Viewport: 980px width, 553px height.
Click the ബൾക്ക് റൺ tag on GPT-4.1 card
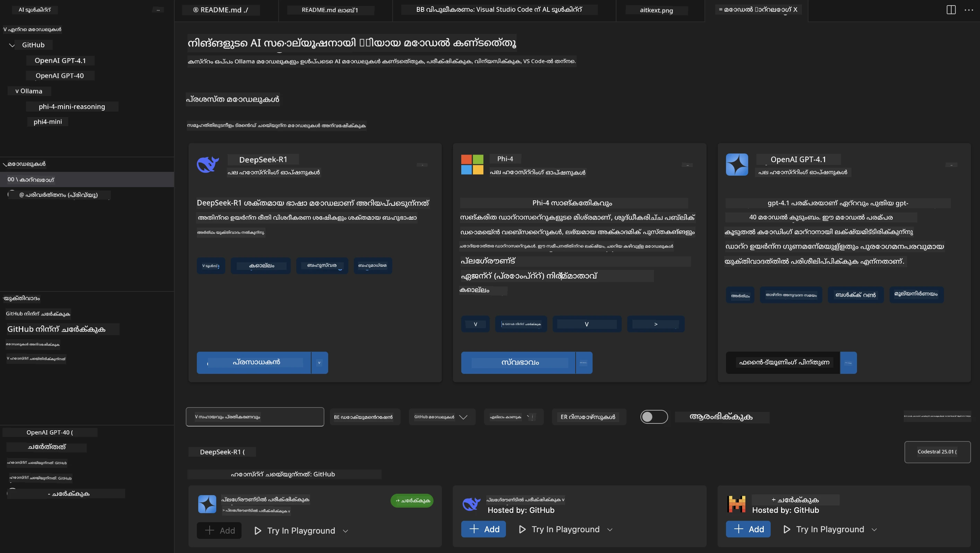[856, 295]
